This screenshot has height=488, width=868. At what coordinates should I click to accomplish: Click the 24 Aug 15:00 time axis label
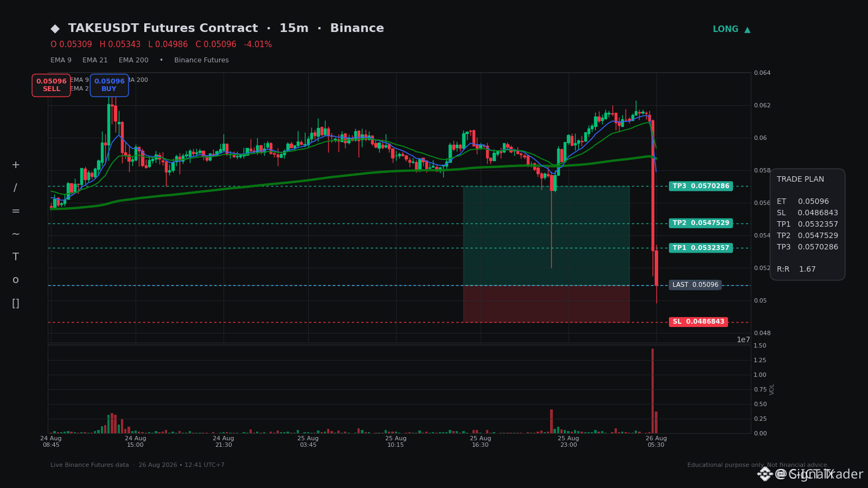pos(136,442)
